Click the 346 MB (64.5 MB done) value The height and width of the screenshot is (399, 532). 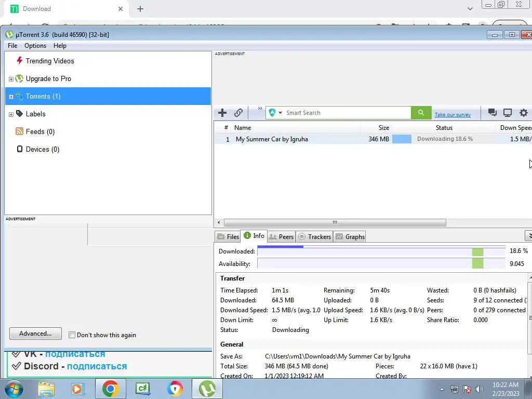[x=296, y=366]
